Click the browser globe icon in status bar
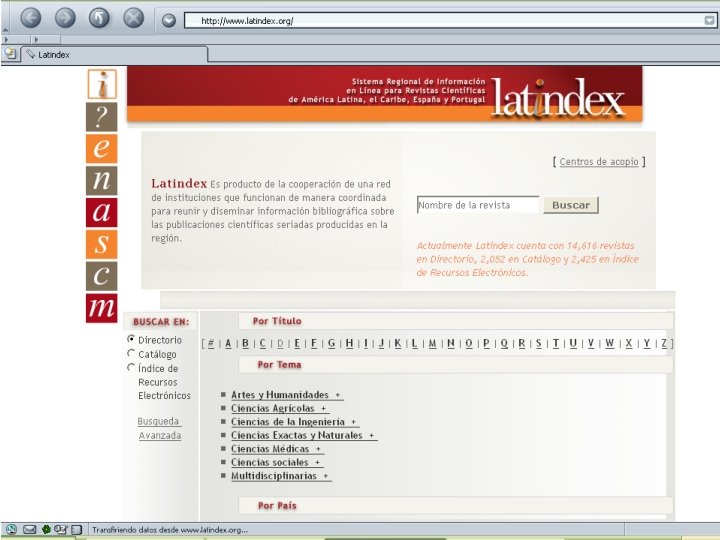Screen dimensions: 720x540 point(11,529)
